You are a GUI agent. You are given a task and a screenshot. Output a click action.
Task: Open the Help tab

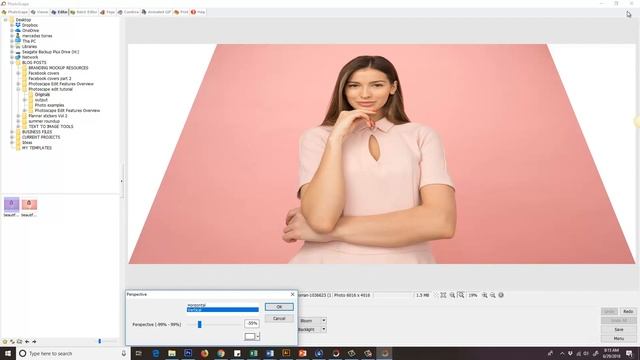[198, 12]
